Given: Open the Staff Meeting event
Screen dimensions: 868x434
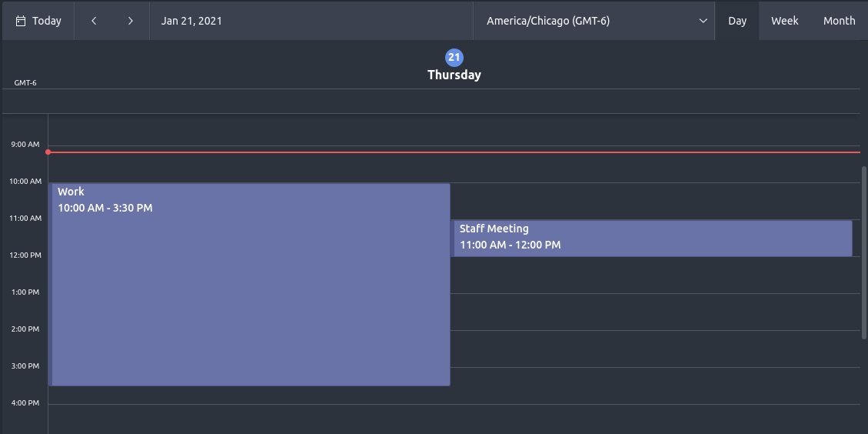Looking at the screenshot, I should pyautogui.click(x=652, y=238).
